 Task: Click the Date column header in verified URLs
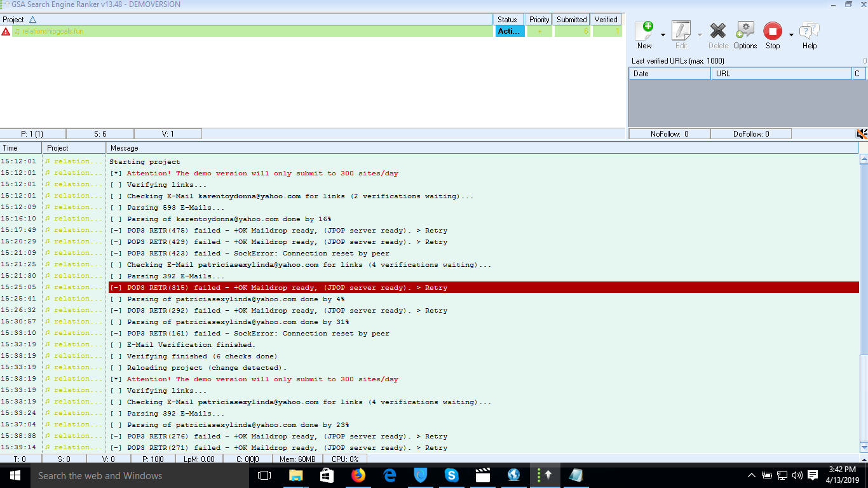pyautogui.click(x=670, y=74)
